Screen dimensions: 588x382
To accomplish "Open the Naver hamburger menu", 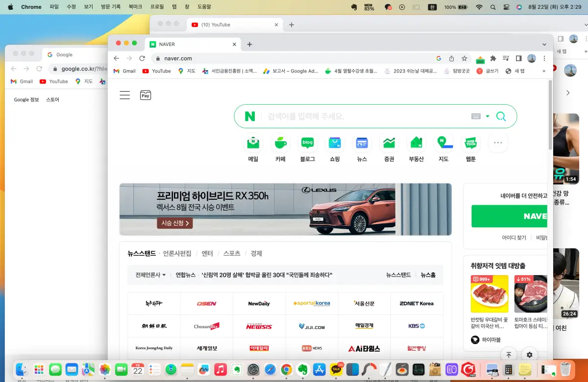I will coord(125,95).
